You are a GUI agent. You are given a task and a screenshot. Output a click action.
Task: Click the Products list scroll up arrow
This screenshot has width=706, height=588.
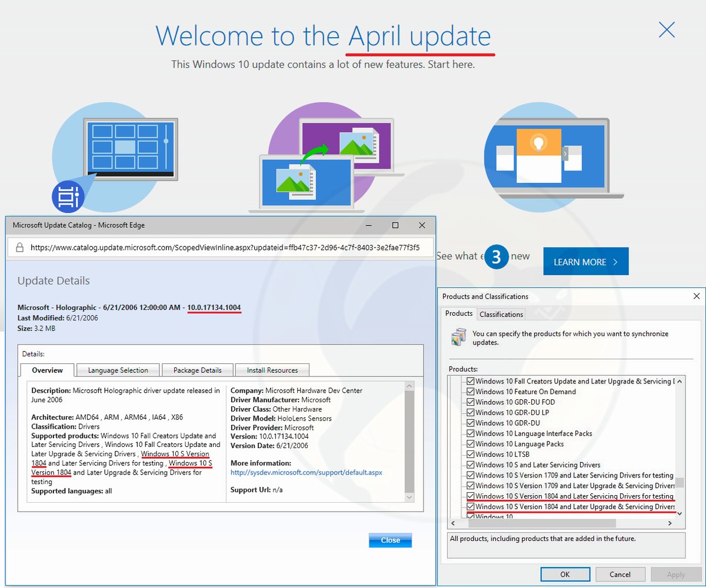coord(680,381)
